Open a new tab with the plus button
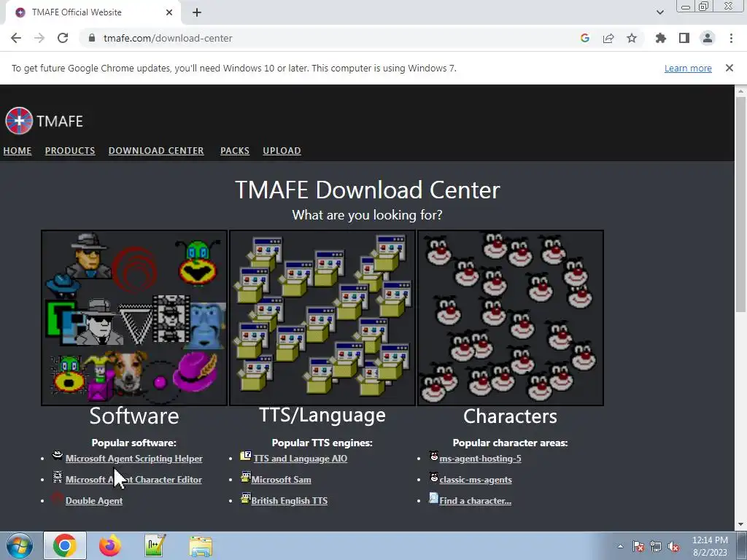747x560 pixels. (x=197, y=12)
